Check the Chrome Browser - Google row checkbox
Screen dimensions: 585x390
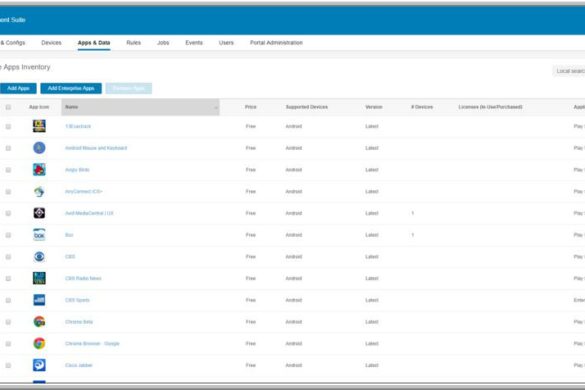click(x=8, y=343)
